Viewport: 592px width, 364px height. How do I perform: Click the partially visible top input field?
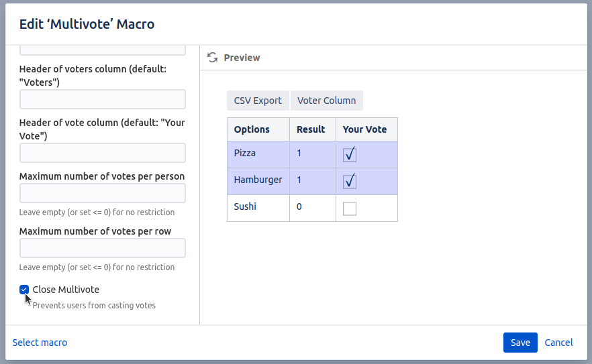pos(102,50)
